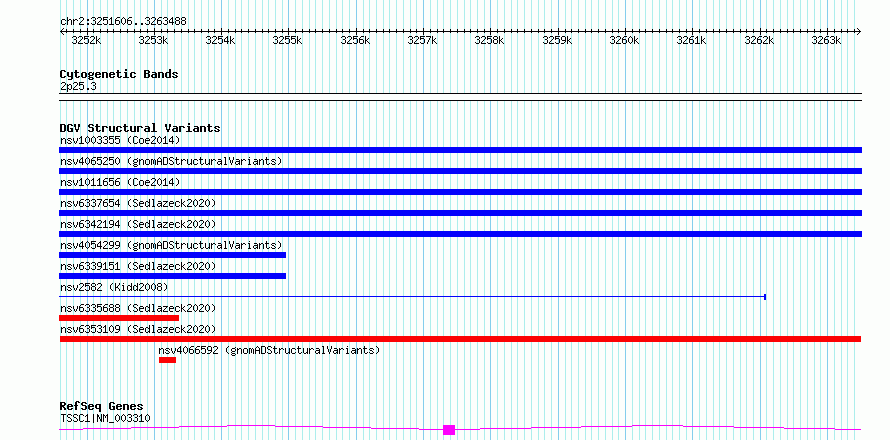Open the nsv1011656 (Coe2014) variant label

click(x=120, y=182)
